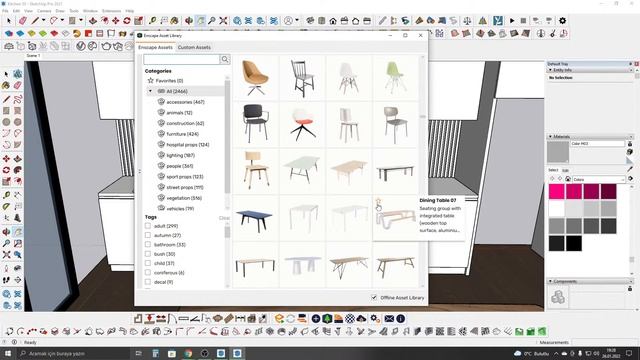Switch to the Enscape Assets tab
Viewport: 640px width, 360px height.
pyautogui.click(x=155, y=47)
